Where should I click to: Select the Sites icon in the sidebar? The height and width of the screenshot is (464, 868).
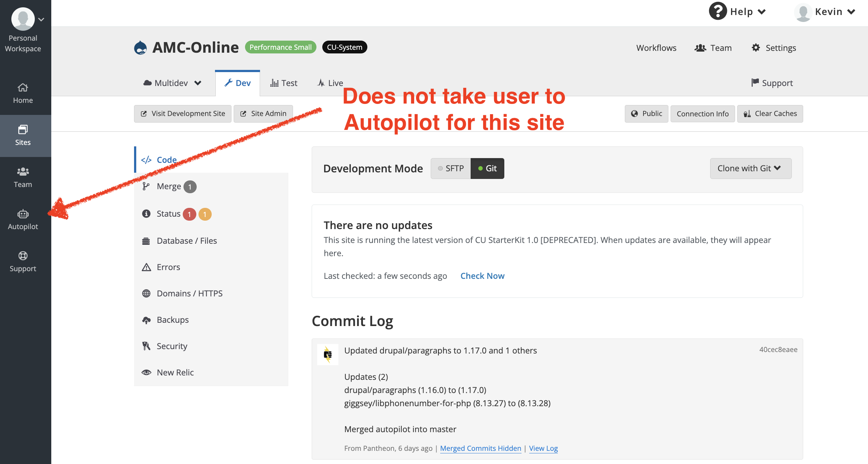(23, 135)
